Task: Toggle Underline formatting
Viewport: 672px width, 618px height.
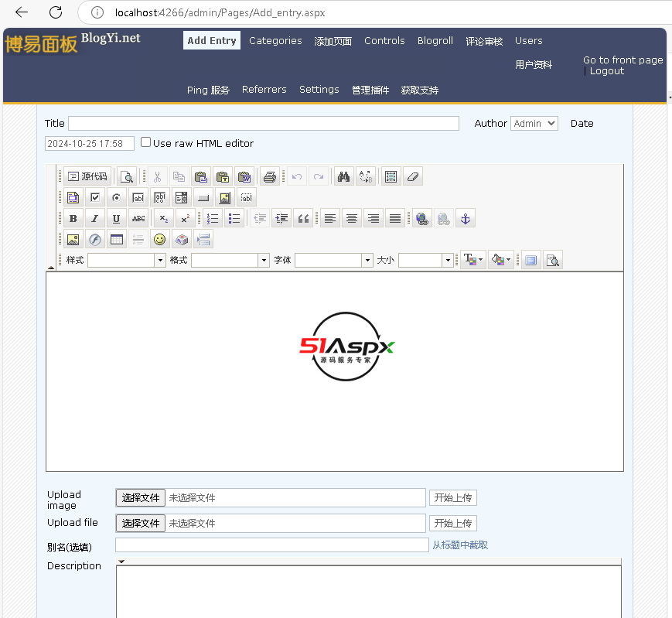Action: coord(116,219)
